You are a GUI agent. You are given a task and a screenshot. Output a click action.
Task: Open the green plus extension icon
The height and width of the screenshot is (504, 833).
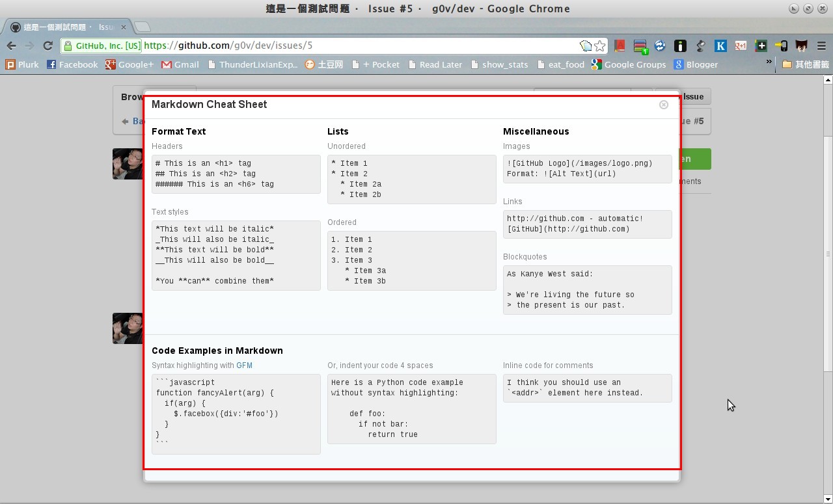[761, 46]
